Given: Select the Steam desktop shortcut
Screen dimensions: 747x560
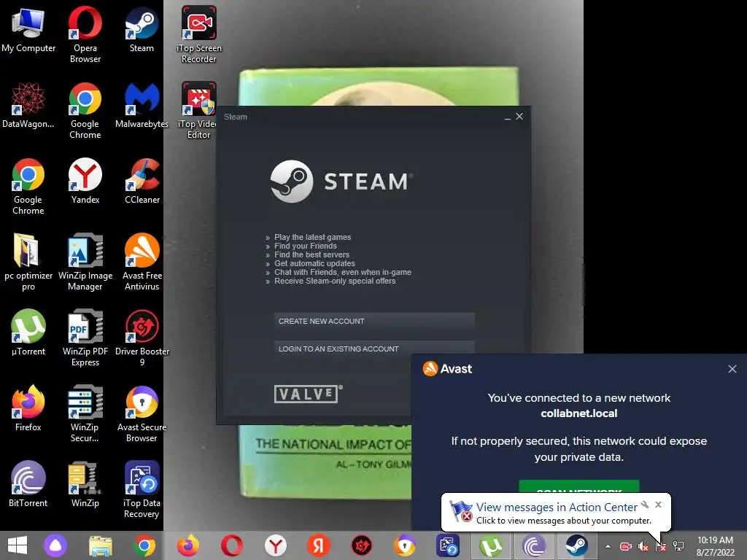Looking at the screenshot, I should click(x=142, y=29).
